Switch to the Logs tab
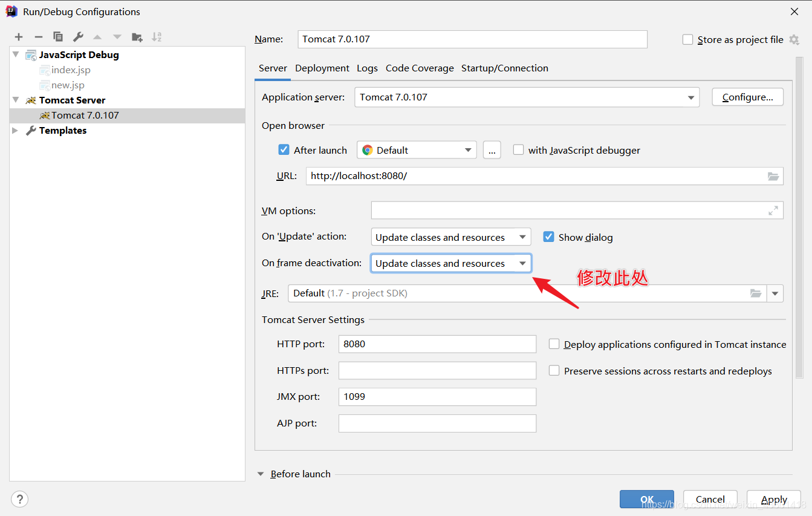The width and height of the screenshot is (812, 516). [367, 68]
